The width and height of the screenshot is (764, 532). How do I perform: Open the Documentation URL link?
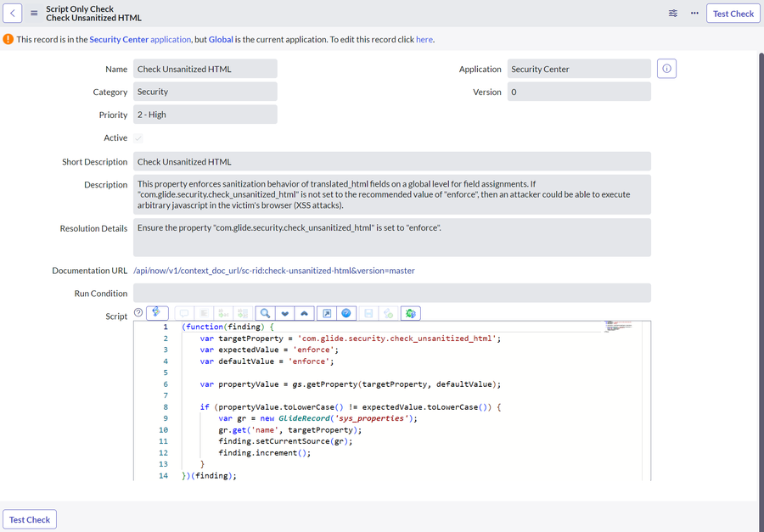click(274, 271)
